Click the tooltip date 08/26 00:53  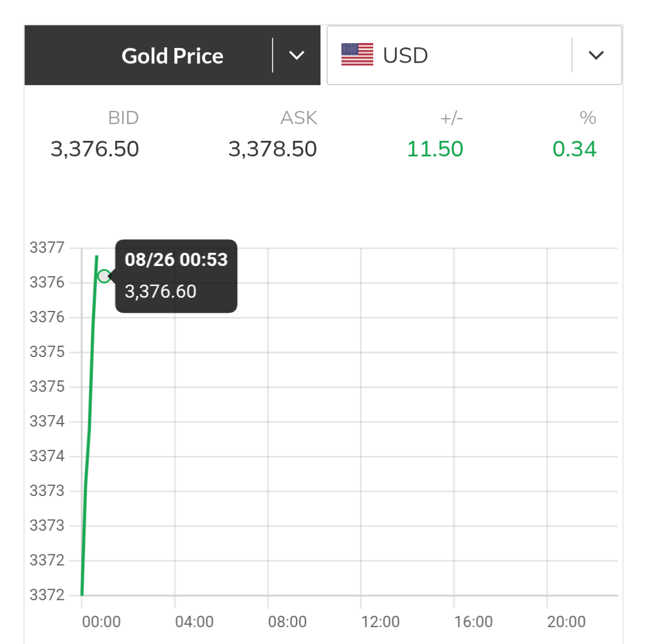point(176,259)
